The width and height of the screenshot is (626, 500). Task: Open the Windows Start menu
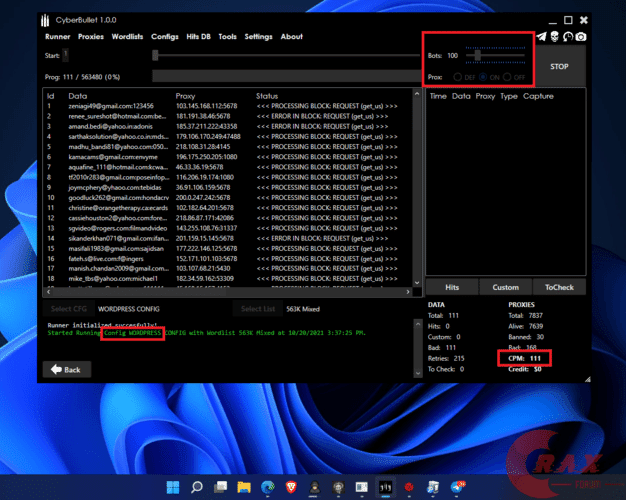tap(173, 487)
